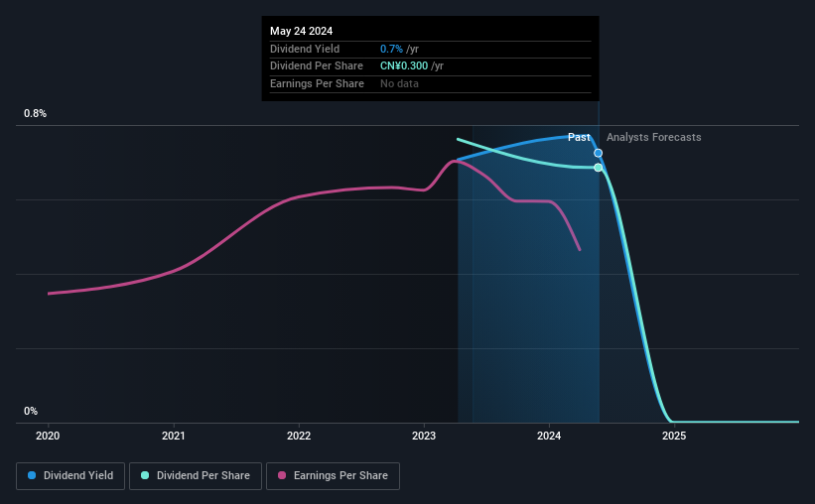
Task: Select the blue dividend yield data point marker
Action: click(x=599, y=153)
